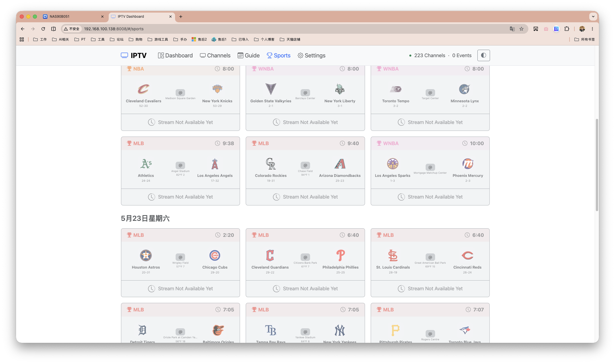Open the 所有书签 folder

[585, 39]
